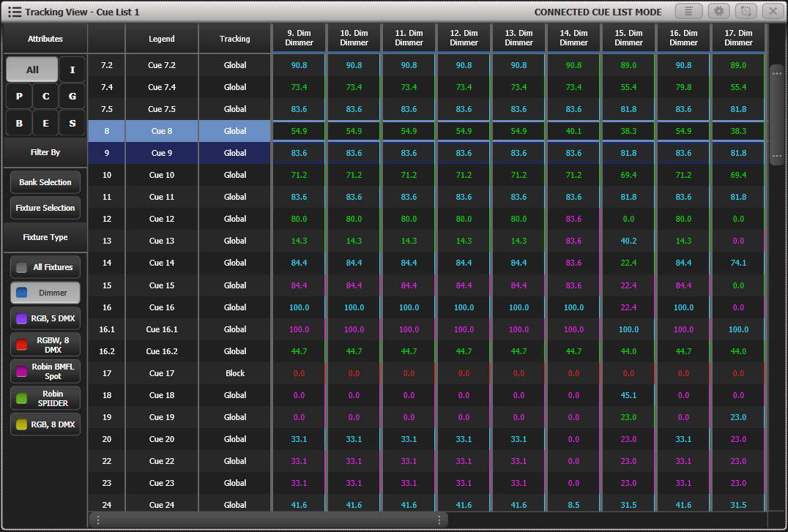788x532 pixels.
Task: Click the window resize icon on the title bar
Action: 746,12
